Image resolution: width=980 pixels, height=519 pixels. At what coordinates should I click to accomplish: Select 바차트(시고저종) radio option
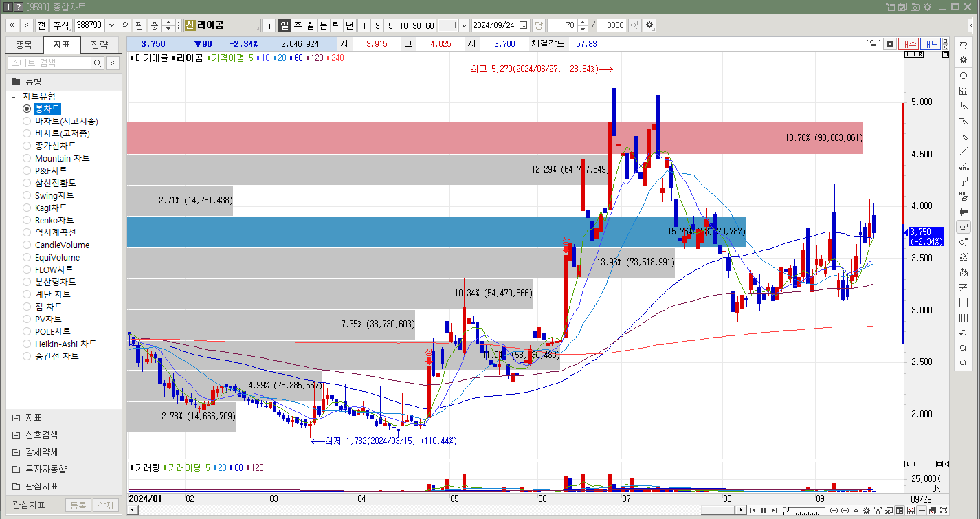point(27,121)
